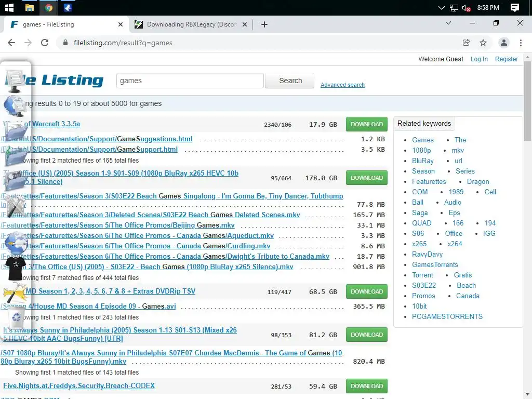Close the Downloading RBXLegacy tab
532x399 pixels.
(245, 24)
